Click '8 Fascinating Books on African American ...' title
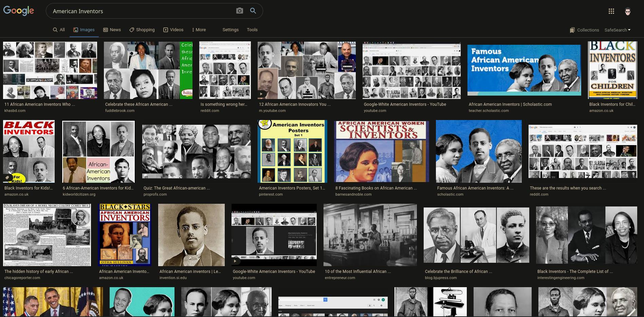 click(376, 188)
